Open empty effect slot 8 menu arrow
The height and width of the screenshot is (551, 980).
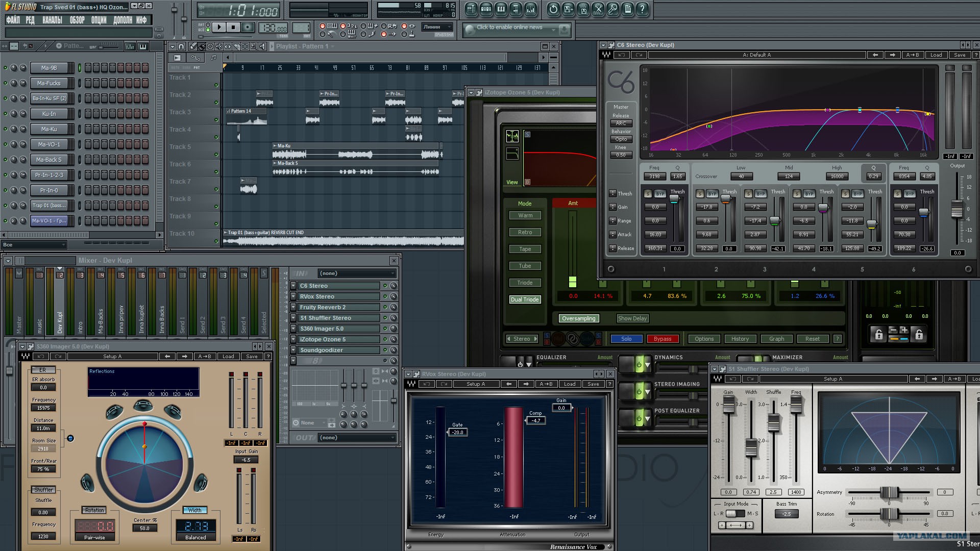[x=293, y=361]
